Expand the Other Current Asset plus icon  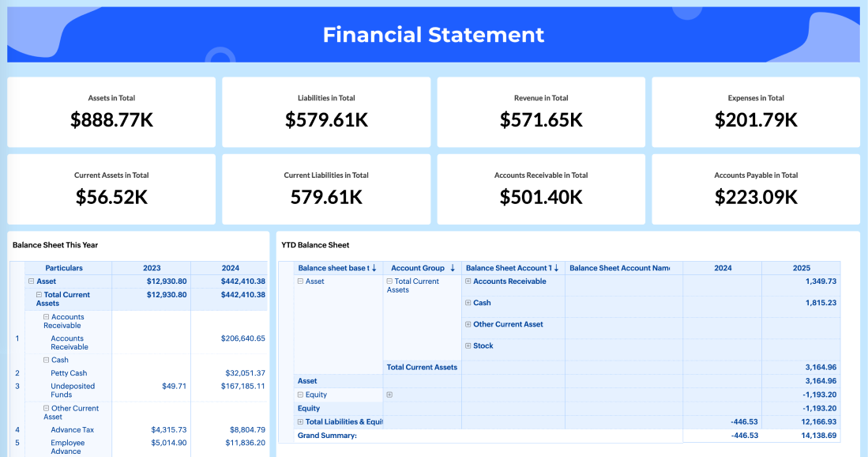(x=467, y=324)
